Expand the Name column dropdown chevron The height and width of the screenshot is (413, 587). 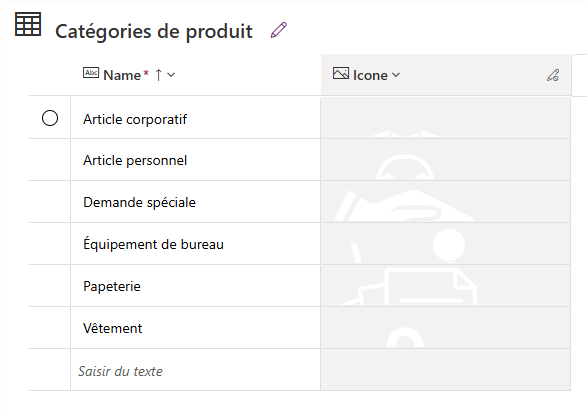pyautogui.click(x=171, y=75)
